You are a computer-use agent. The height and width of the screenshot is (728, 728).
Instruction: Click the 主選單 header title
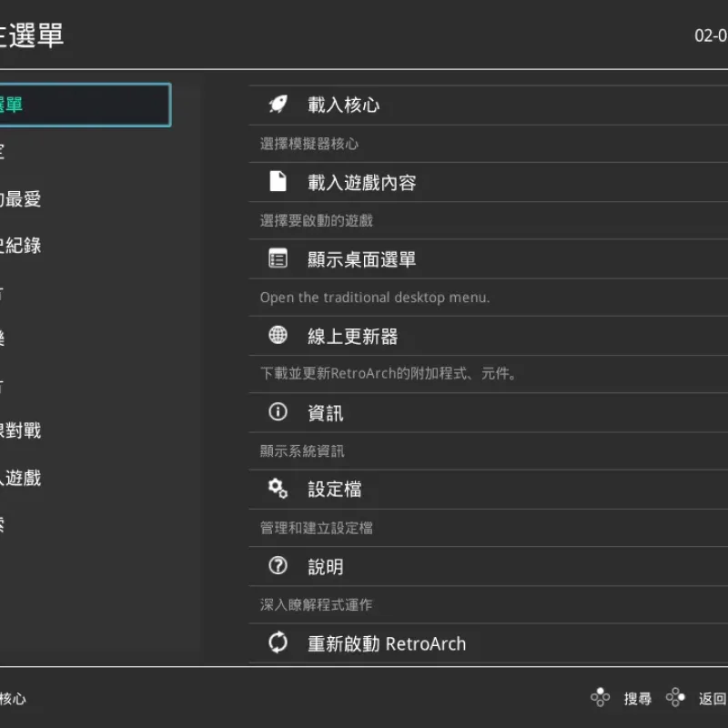pos(32,35)
